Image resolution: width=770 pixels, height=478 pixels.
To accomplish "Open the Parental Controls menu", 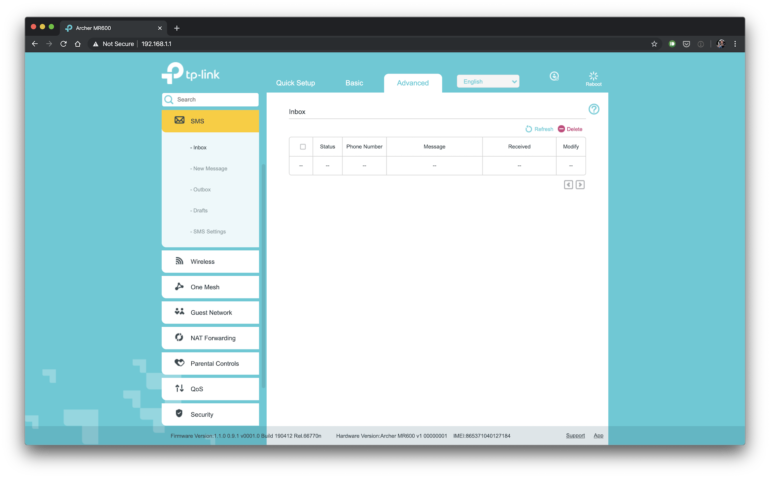I will [210, 364].
